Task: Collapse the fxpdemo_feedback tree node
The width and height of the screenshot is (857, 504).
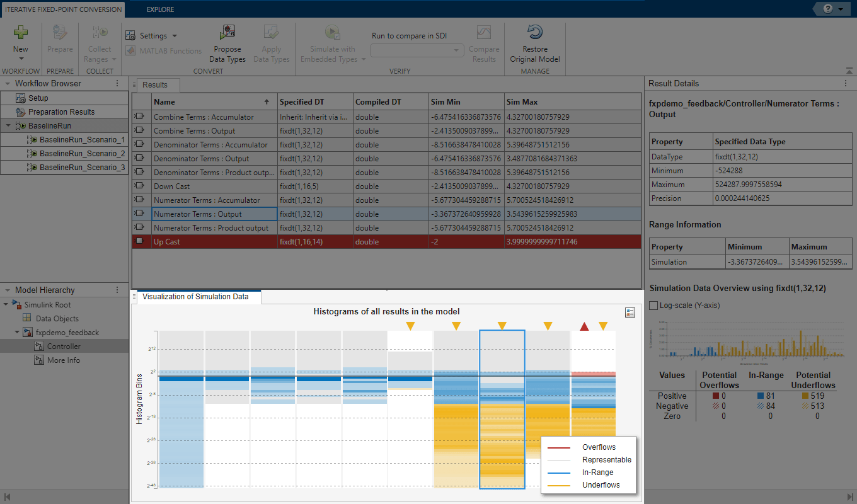Action: click(17, 333)
